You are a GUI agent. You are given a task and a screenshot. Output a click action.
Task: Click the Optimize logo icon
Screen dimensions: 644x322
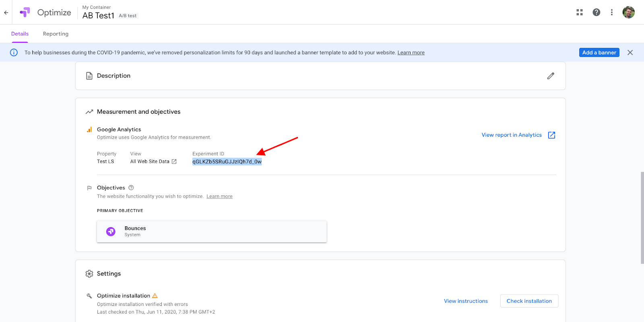[x=25, y=12]
